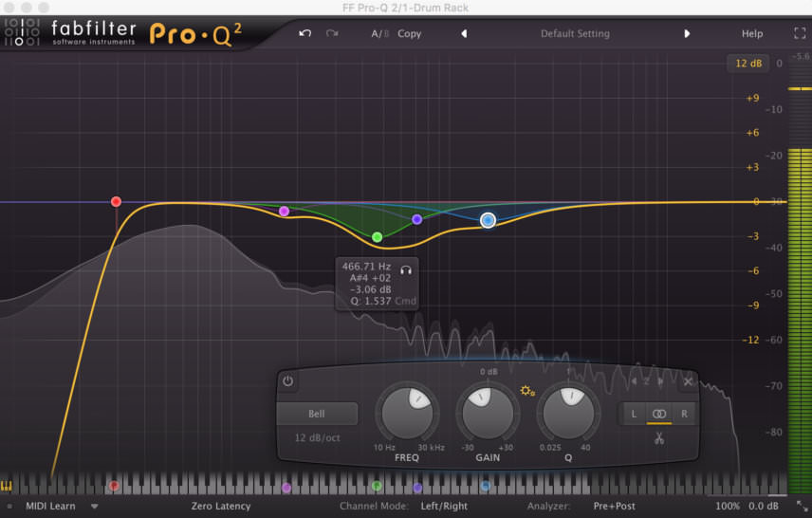Open the 12 dB/oct slope menu
This screenshot has width=812, height=518.
(317, 437)
